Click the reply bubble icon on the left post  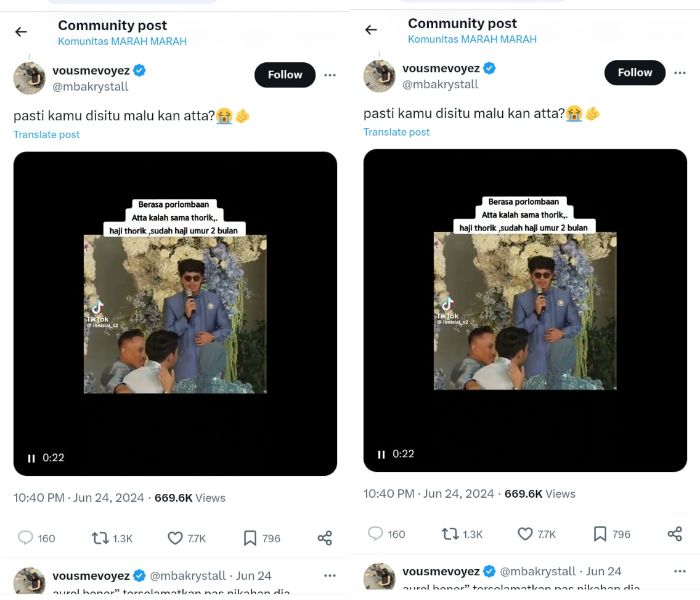click(26, 538)
